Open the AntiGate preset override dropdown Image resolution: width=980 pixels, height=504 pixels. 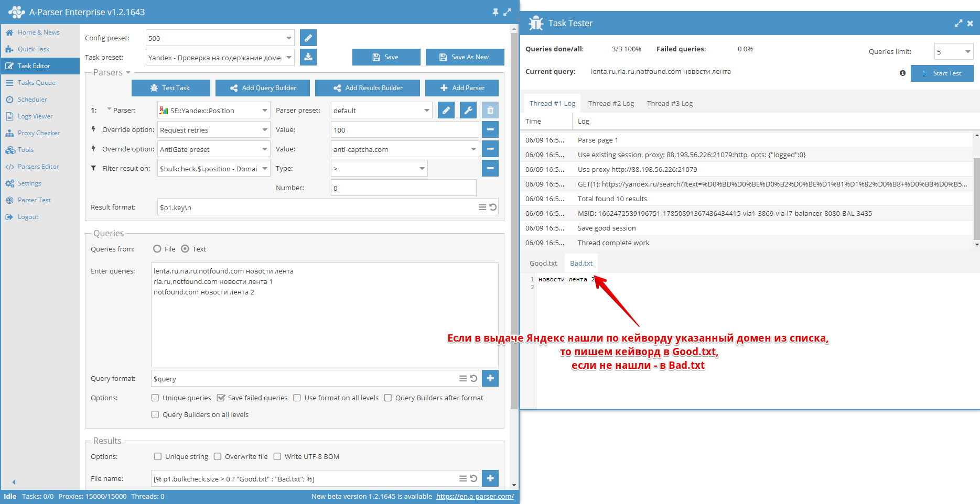[x=265, y=149]
